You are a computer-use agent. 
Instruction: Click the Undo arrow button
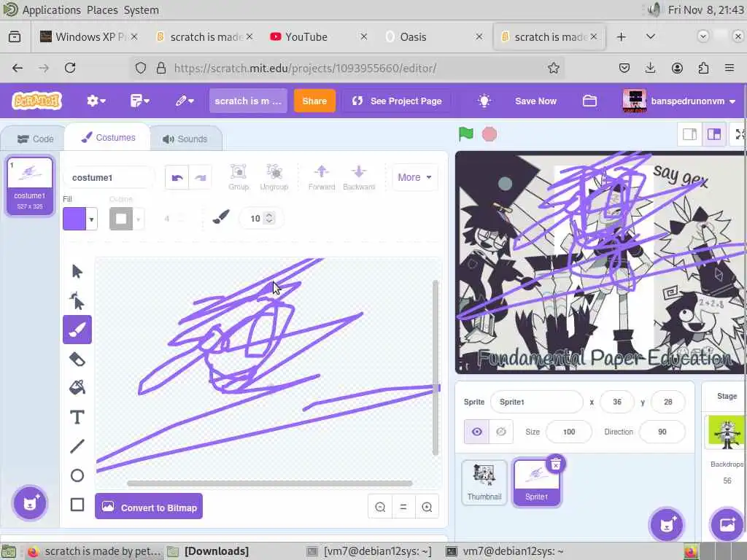[x=177, y=178]
